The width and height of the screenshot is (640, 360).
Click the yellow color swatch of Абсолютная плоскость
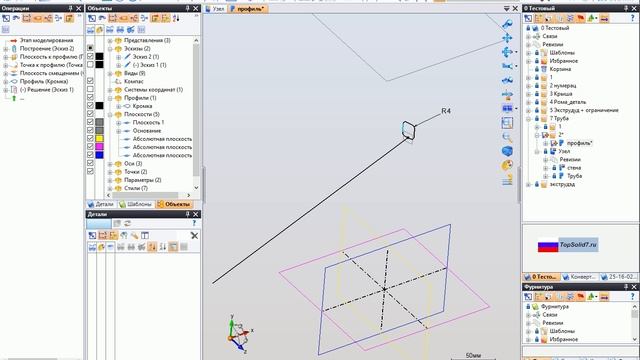(99, 138)
